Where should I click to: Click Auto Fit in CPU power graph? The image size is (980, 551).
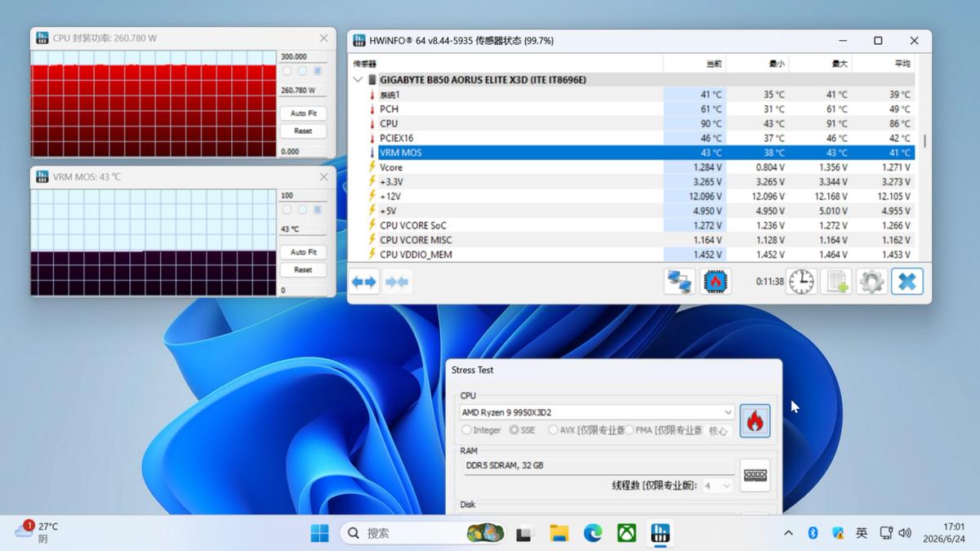(303, 113)
